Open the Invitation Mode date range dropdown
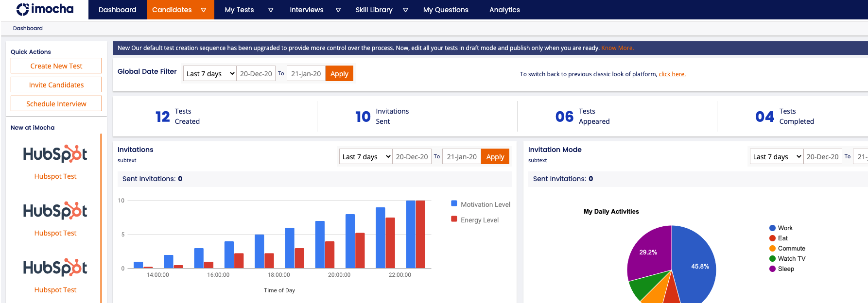The height and width of the screenshot is (303, 868). pos(776,157)
